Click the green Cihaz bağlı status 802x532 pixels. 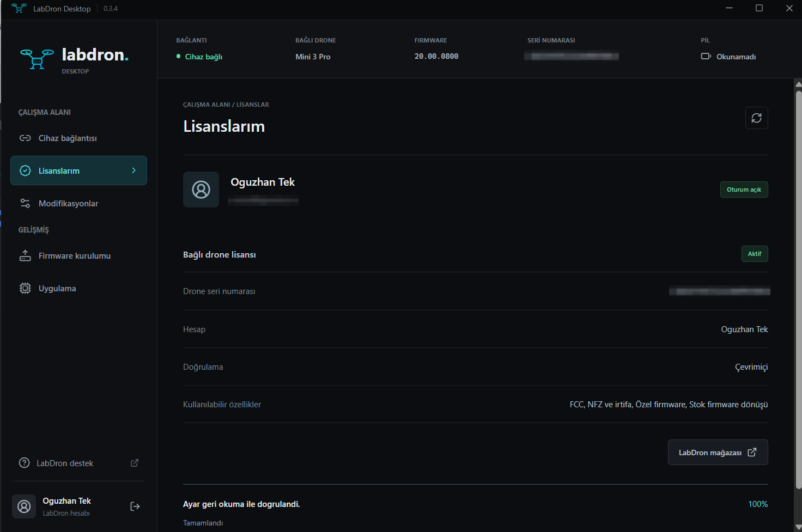199,57
